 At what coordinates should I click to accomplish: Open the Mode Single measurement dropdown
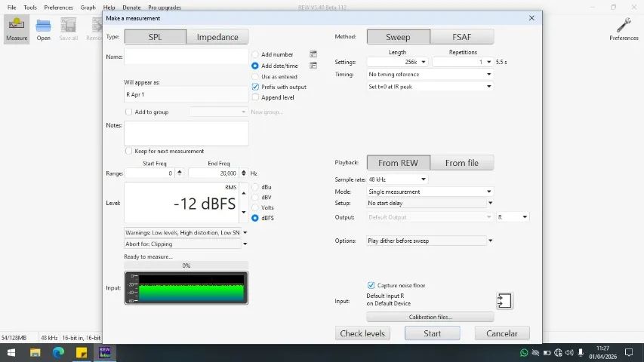click(x=430, y=192)
